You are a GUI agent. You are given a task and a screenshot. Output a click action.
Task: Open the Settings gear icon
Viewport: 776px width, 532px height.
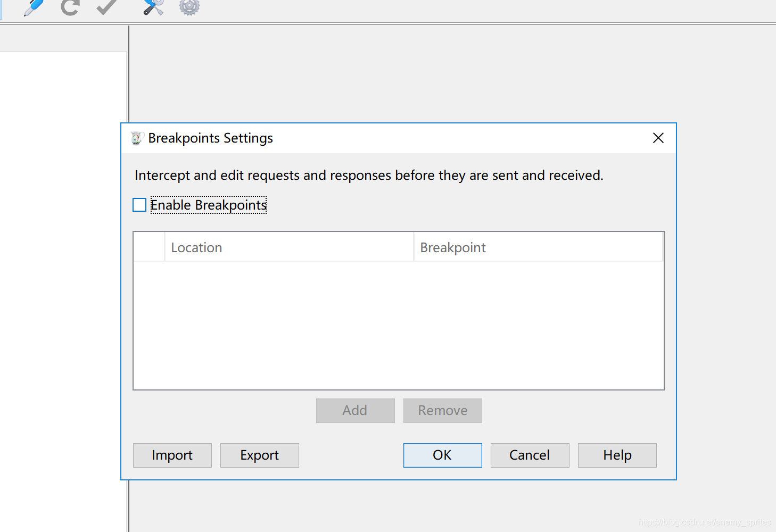pyautogui.click(x=189, y=7)
